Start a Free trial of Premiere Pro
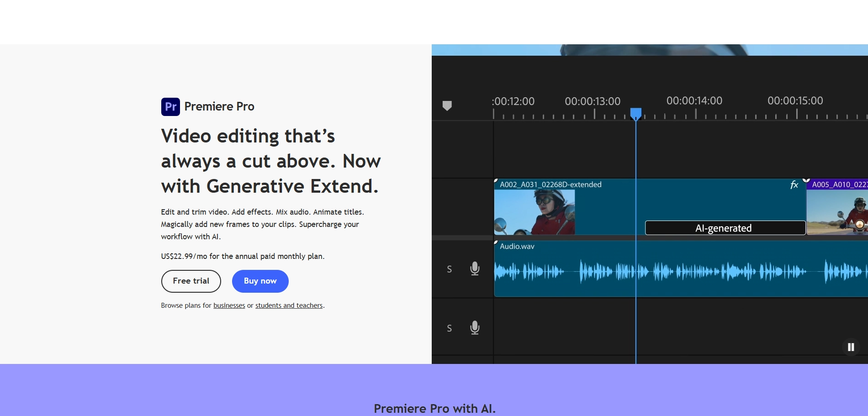 tap(191, 281)
